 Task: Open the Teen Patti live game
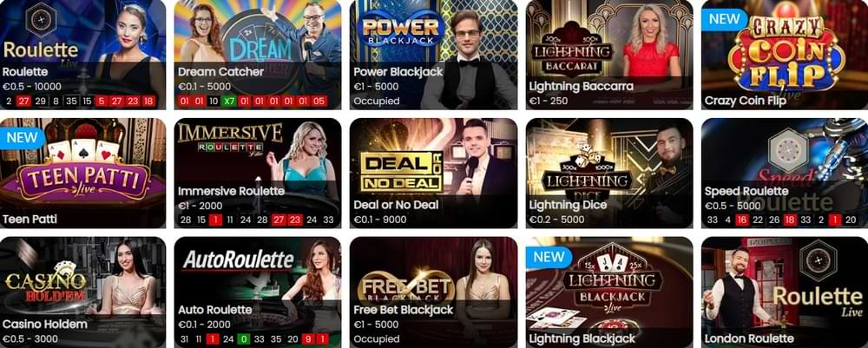pyautogui.click(x=82, y=174)
